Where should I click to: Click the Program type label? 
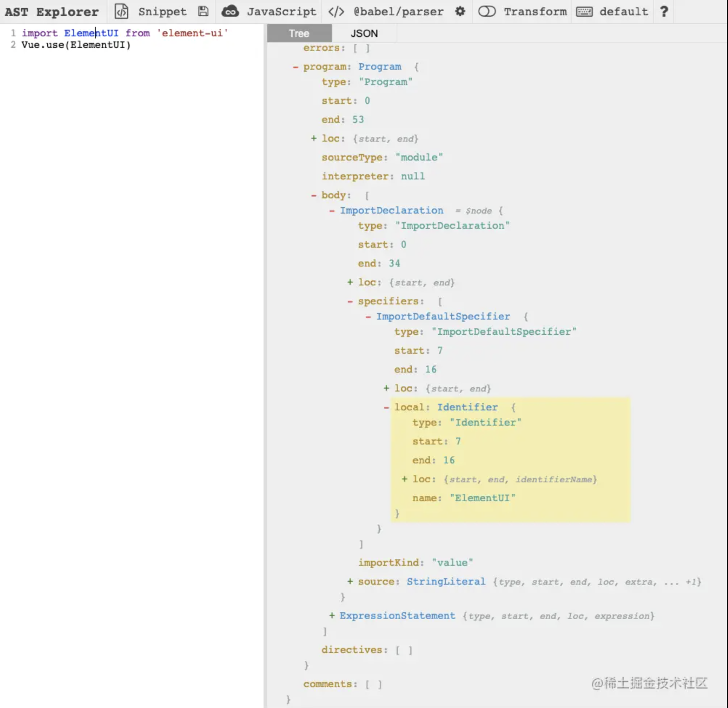click(380, 67)
